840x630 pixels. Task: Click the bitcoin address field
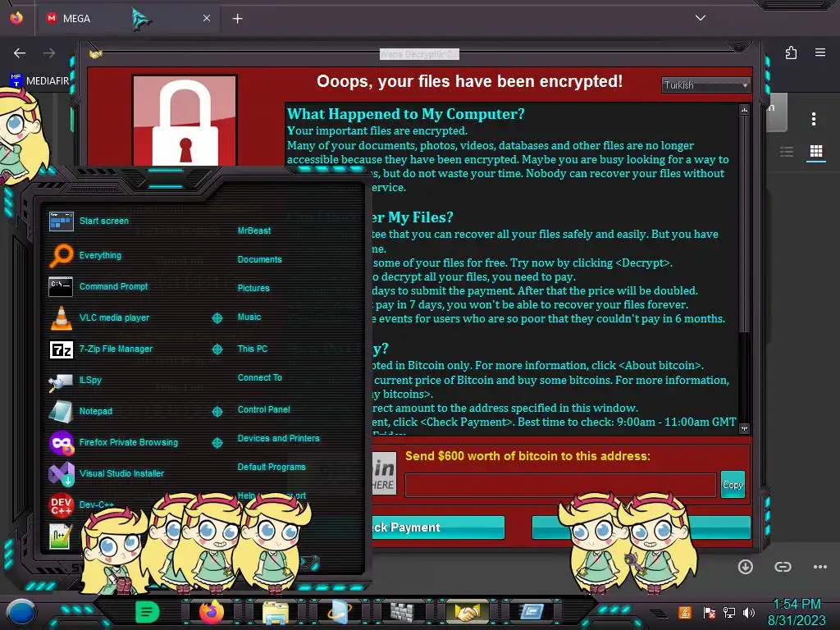pos(559,486)
